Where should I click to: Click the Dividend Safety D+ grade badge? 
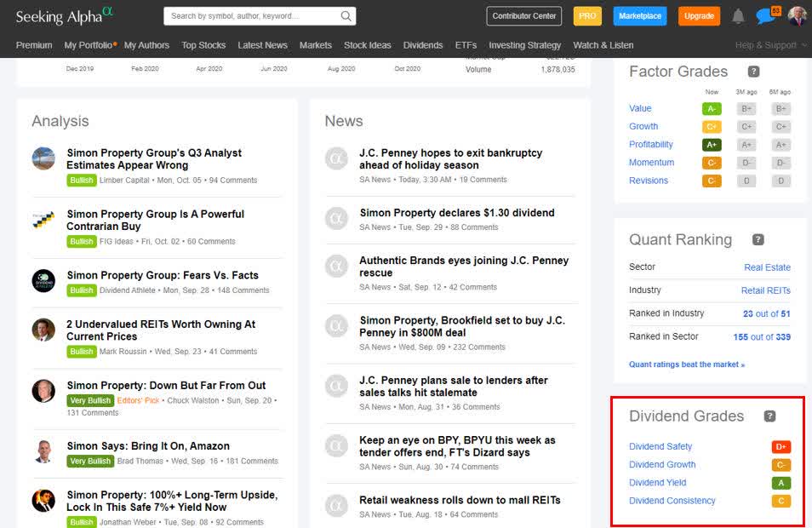point(781,447)
